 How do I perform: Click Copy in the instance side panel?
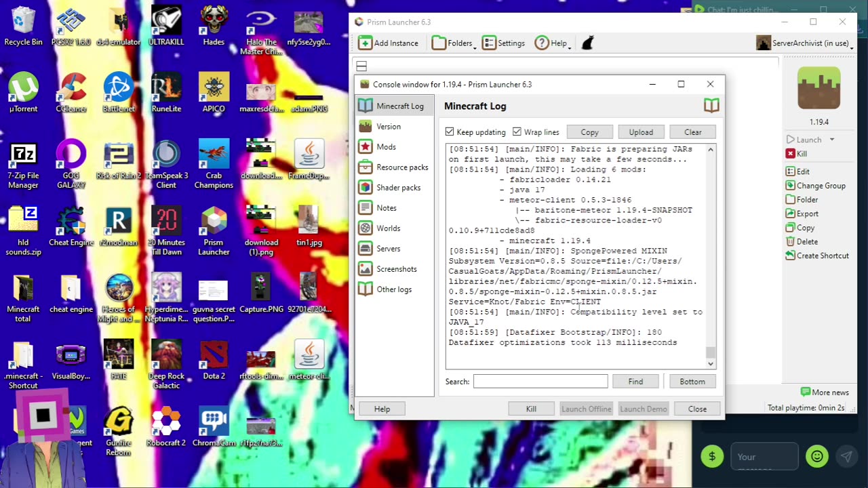pos(800,228)
